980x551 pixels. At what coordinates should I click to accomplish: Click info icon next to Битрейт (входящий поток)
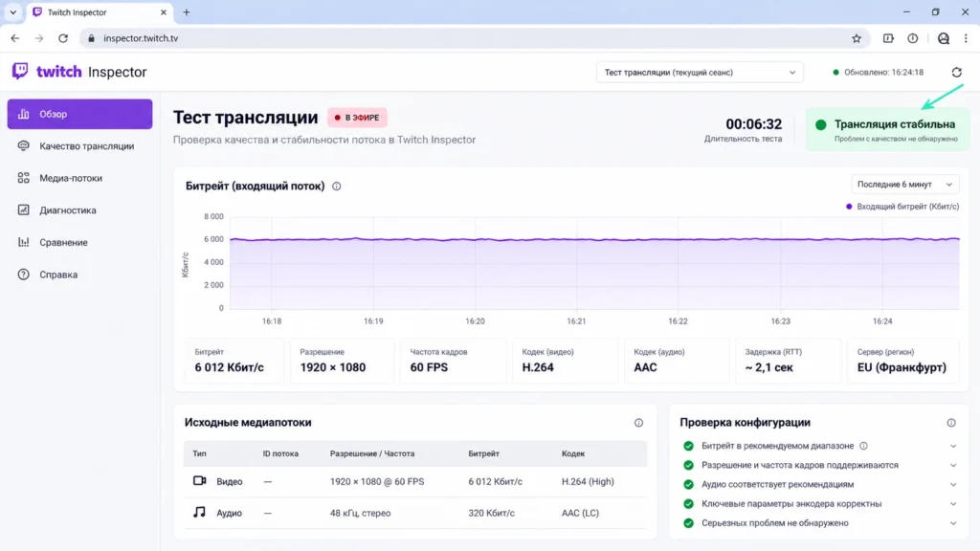pos(336,187)
